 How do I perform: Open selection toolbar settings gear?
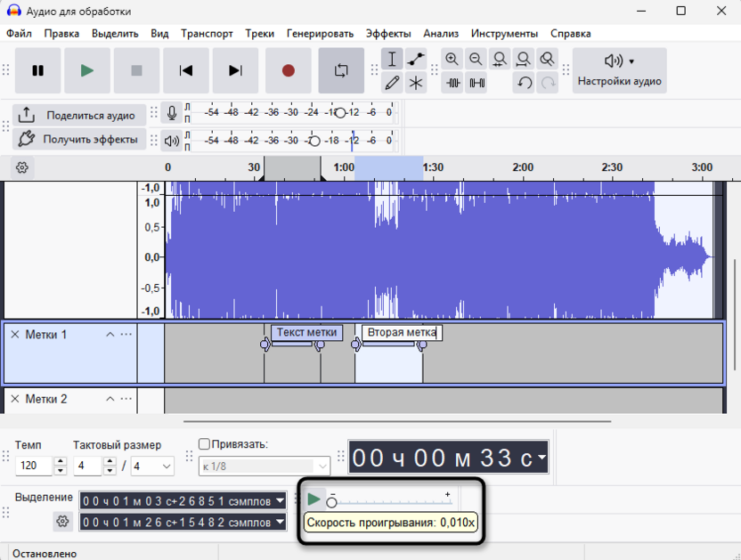coord(62,521)
